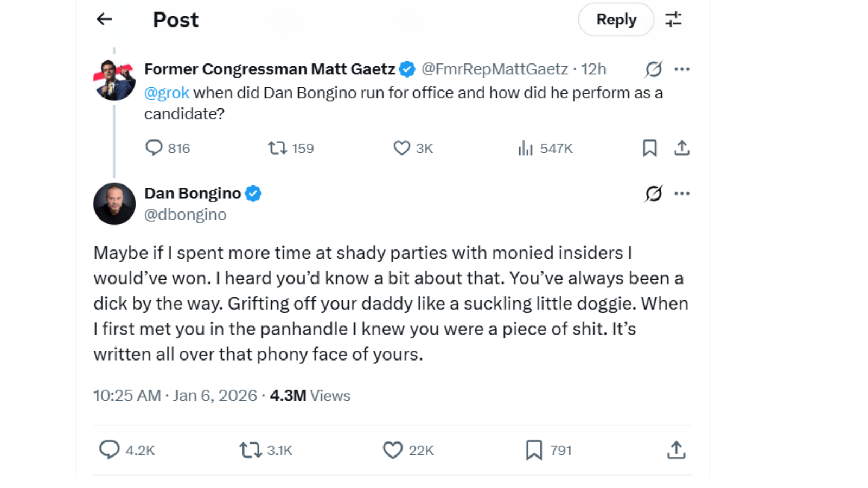
Task: Visit @FmrRepMattGaetz's profile handle
Action: coord(495,68)
